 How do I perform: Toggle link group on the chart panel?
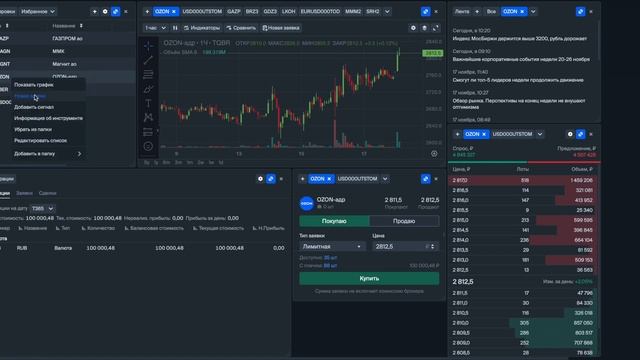pyautogui.click(x=425, y=11)
